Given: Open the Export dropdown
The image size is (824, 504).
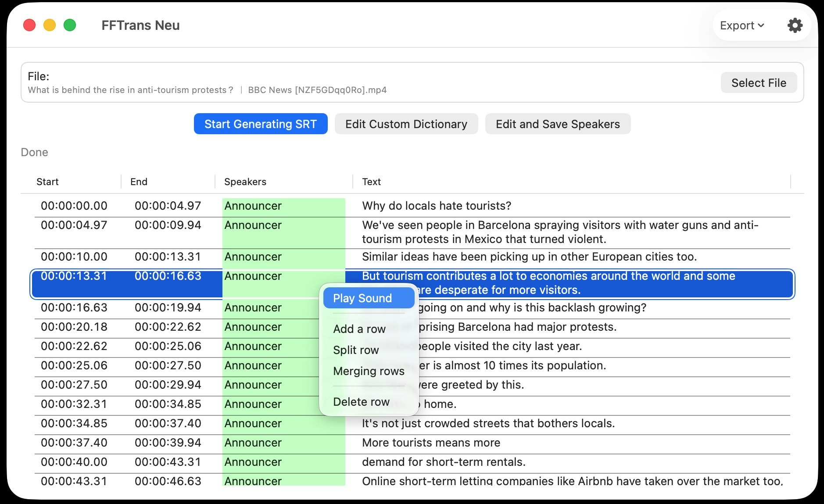Looking at the screenshot, I should click(x=742, y=25).
